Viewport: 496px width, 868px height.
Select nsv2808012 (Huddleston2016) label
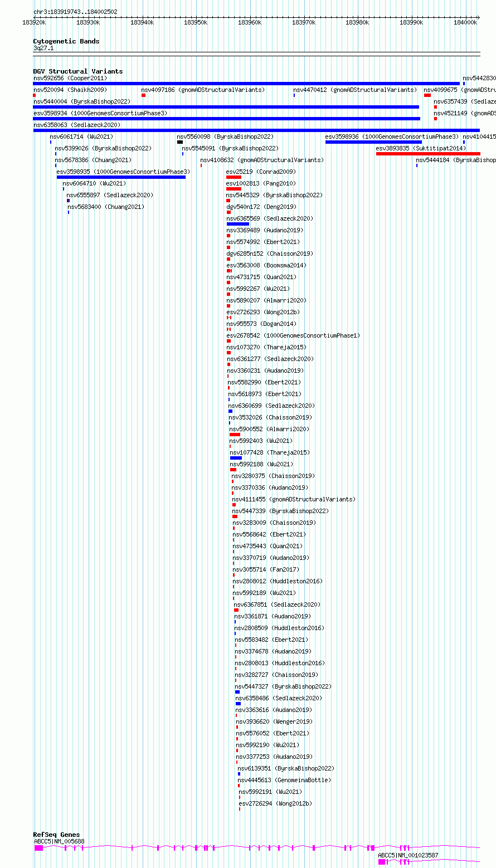(278, 581)
